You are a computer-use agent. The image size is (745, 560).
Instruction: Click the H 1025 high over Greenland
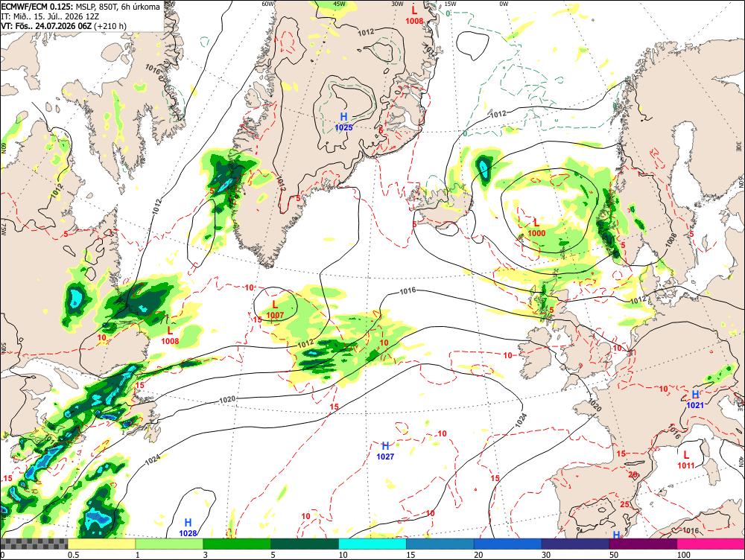click(343, 121)
